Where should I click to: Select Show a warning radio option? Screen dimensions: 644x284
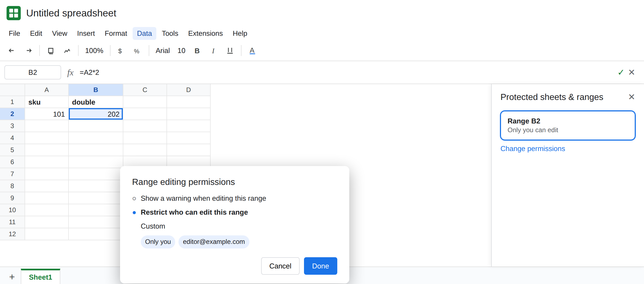[134, 199]
